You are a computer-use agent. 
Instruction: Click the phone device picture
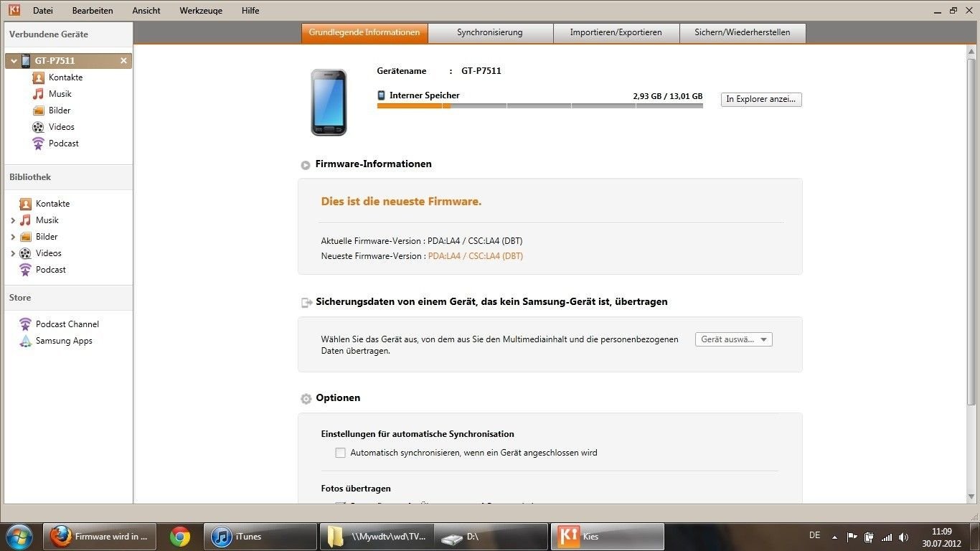(x=329, y=102)
